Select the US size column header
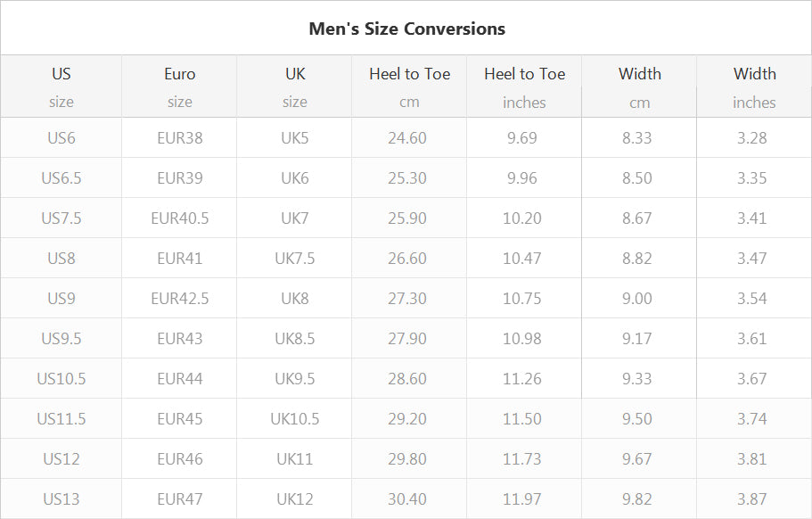 [62, 86]
